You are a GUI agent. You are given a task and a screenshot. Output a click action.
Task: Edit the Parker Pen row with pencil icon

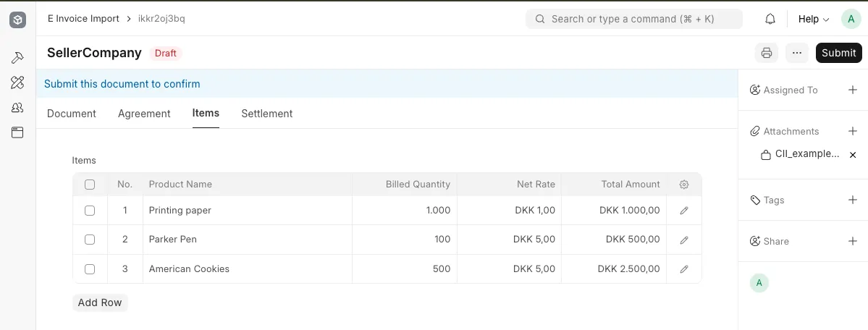point(684,240)
